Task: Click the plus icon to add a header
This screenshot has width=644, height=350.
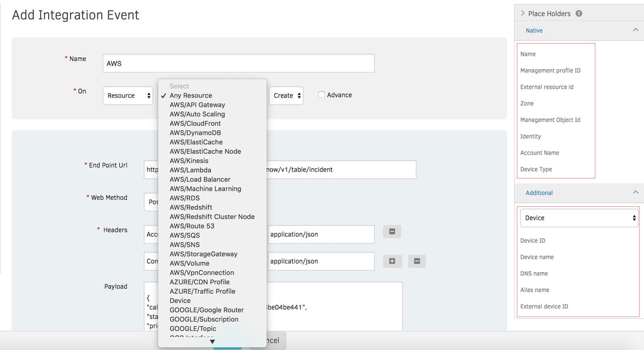Action: click(392, 261)
